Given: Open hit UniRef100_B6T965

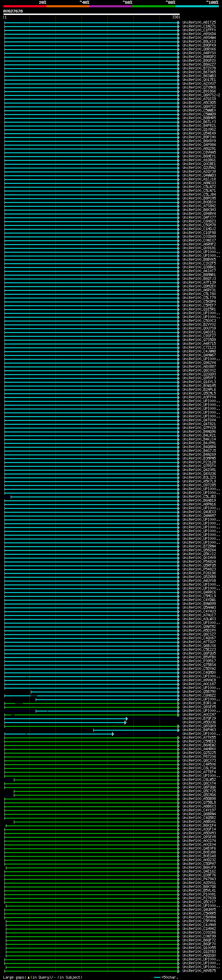Looking at the screenshot, I should [199, 72].
